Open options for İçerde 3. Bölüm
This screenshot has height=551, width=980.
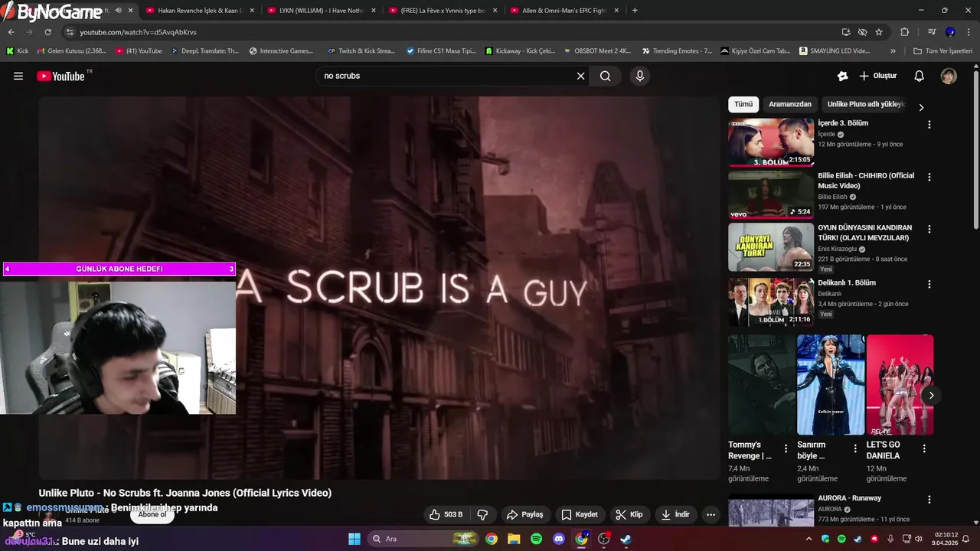pyautogui.click(x=929, y=125)
